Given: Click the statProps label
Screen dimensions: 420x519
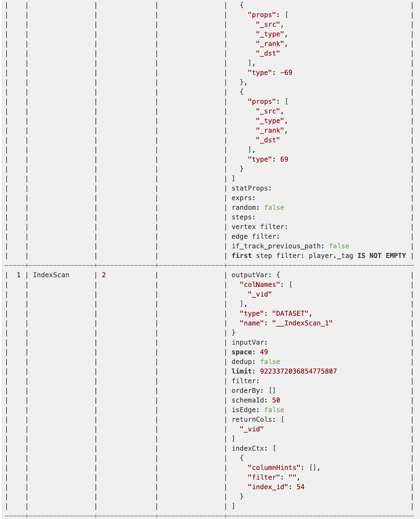Looking at the screenshot, I should click(x=252, y=188).
